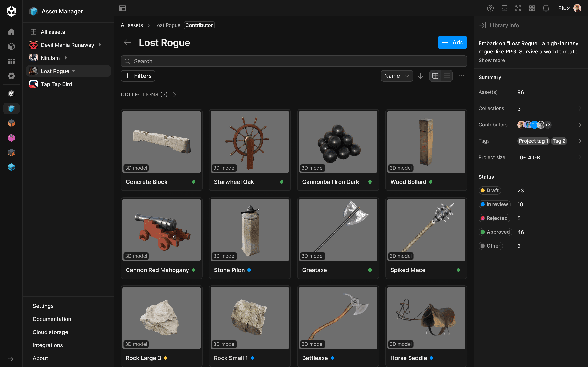The height and width of the screenshot is (367, 588).
Task: Enter fullscreen using the expand arrows icon
Action: 518,8
